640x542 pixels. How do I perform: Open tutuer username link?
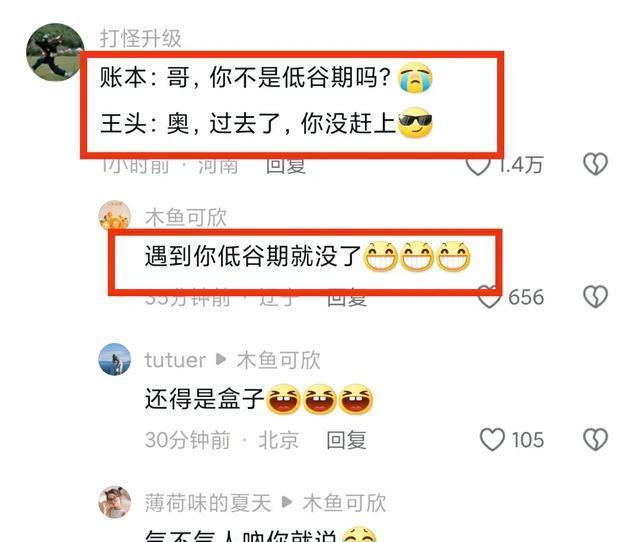(x=175, y=360)
